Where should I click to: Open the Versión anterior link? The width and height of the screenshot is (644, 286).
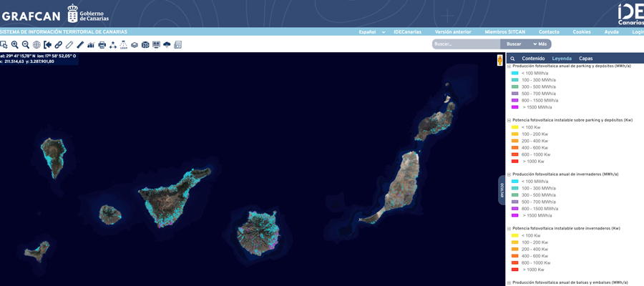pos(453,32)
